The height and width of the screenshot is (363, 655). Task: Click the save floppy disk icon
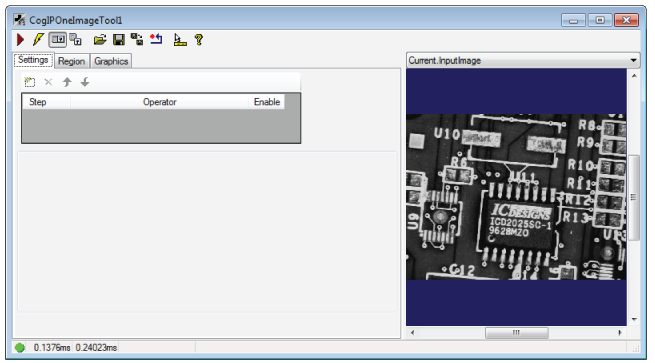point(119,40)
